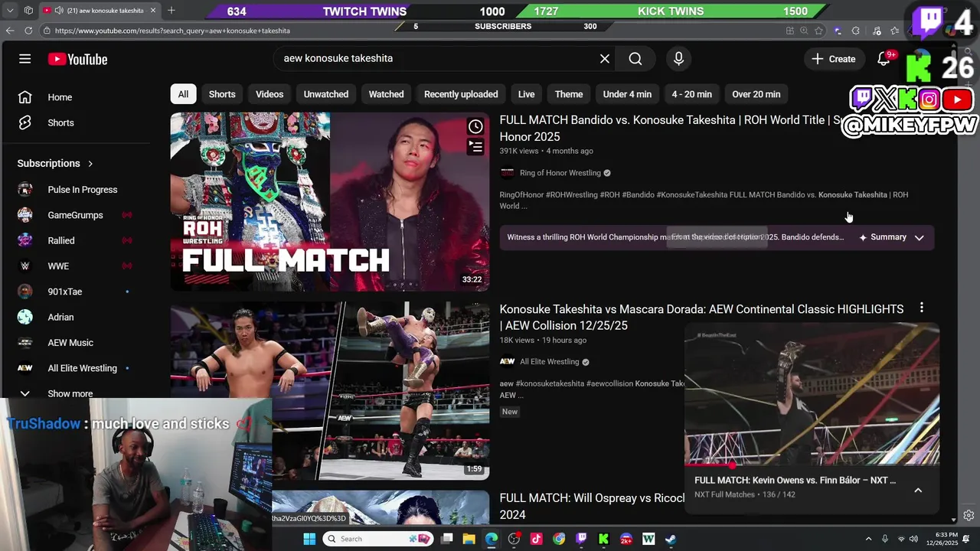Clear the search box text
The height and width of the screenshot is (551, 980).
605,58
